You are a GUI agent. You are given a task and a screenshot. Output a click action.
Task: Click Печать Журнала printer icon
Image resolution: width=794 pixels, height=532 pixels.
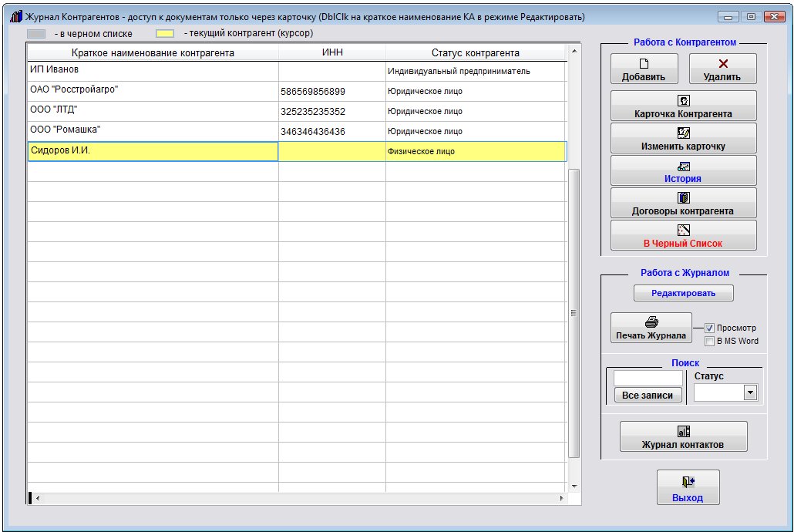point(651,322)
